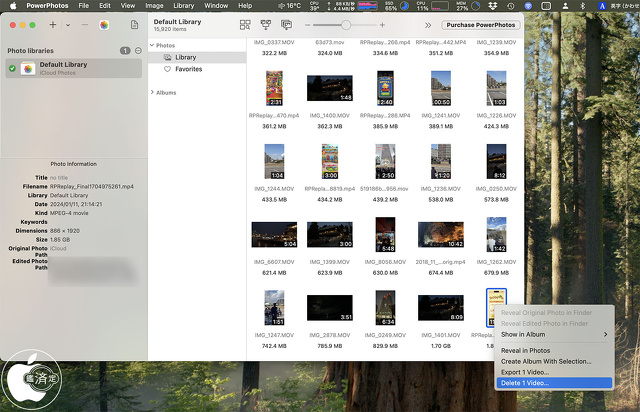Select the IMG_1400.MOV video thumbnail
This screenshot has height=412, width=640.
tap(329, 88)
